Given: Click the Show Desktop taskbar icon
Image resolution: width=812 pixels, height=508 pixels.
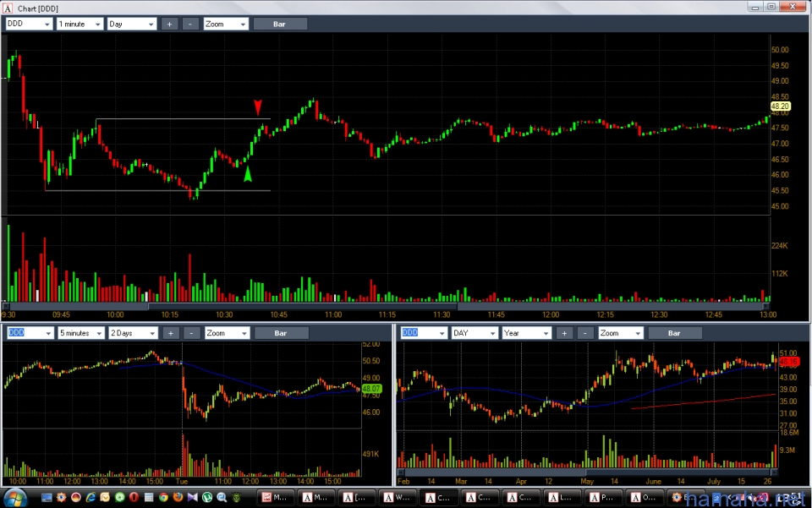Looking at the screenshot, I should [47, 498].
